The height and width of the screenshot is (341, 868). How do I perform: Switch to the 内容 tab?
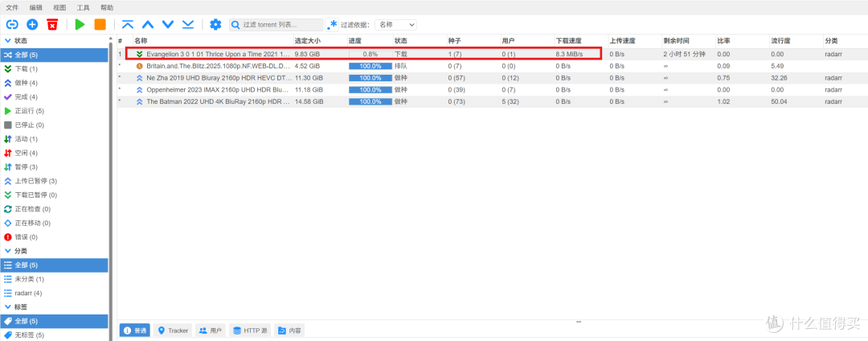(289, 331)
